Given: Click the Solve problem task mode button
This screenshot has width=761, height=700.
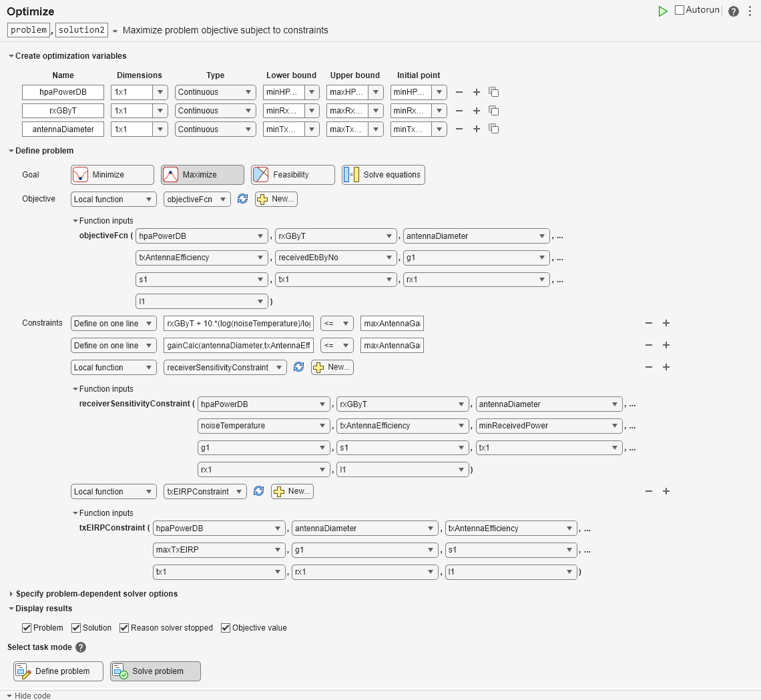Looking at the screenshot, I should (156, 671).
